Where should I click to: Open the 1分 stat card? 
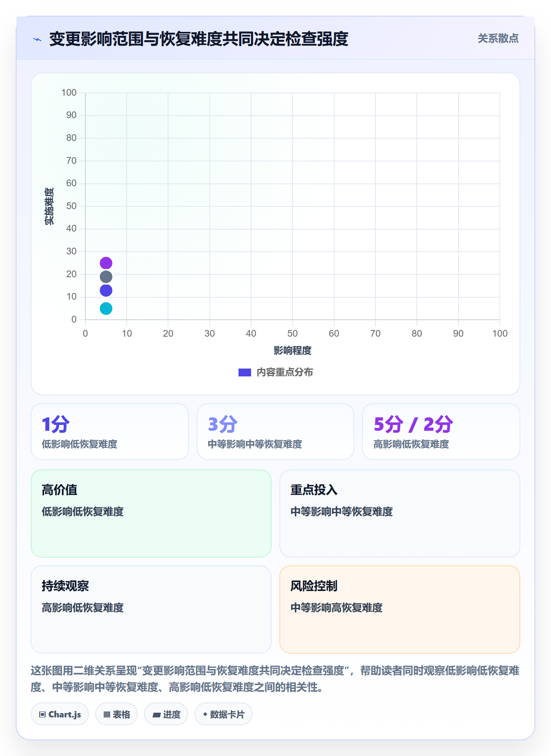pyautogui.click(x=110, y=432)
